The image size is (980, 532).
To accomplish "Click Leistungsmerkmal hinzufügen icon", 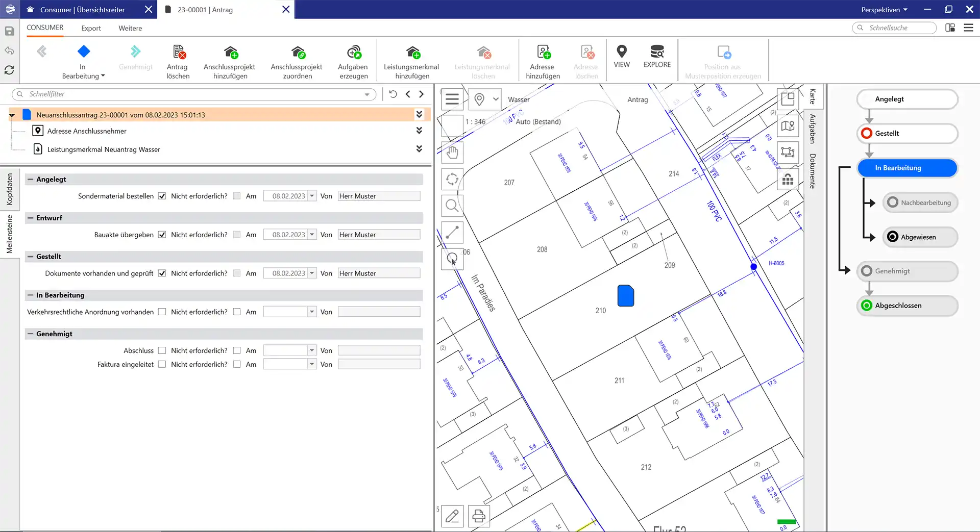I will tap(412, 53).
